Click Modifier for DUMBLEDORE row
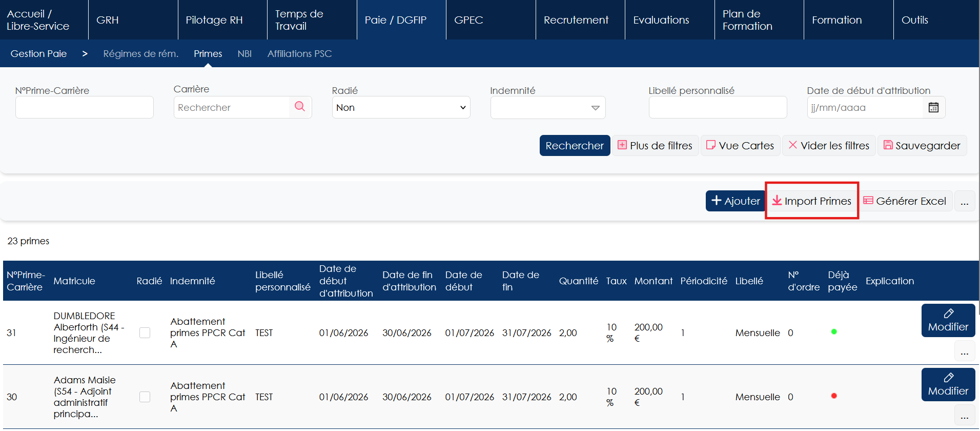The height and width of the screenshot is (431, 980). pyautogui.click(x=948, y=320)
